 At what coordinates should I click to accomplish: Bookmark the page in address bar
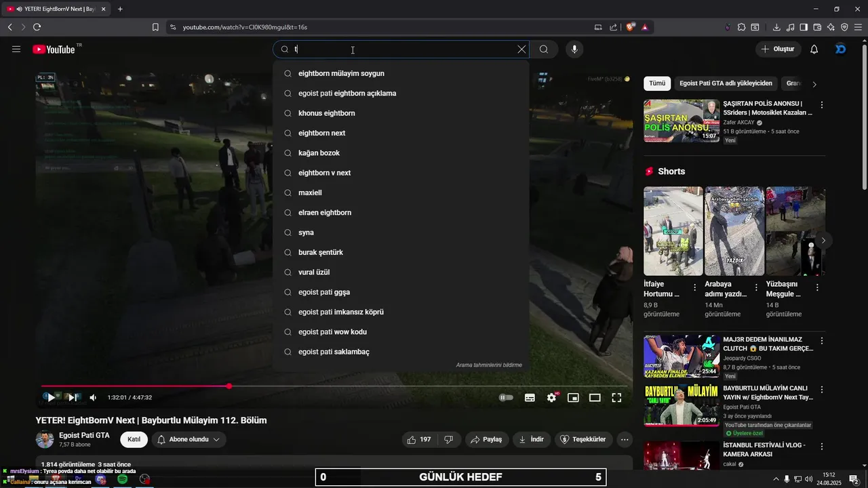(155, 27)
